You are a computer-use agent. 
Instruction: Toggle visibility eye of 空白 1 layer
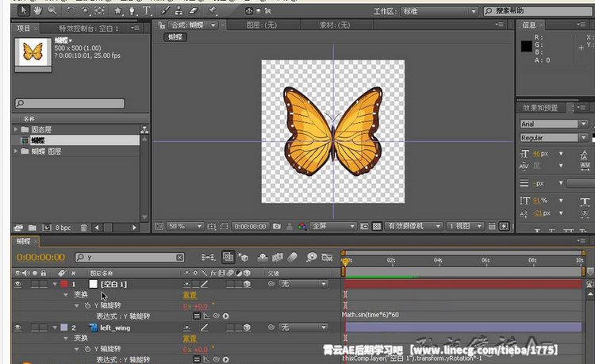point(17,284)
